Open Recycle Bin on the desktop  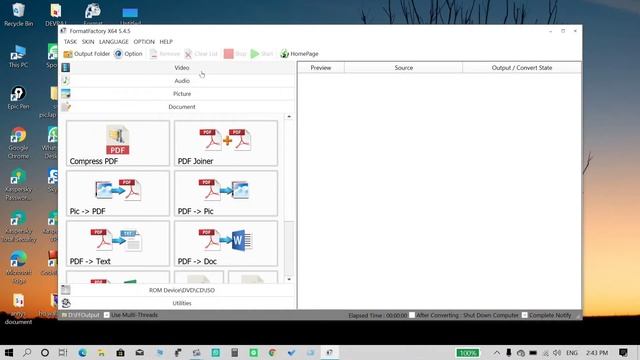tap(18, 14)
